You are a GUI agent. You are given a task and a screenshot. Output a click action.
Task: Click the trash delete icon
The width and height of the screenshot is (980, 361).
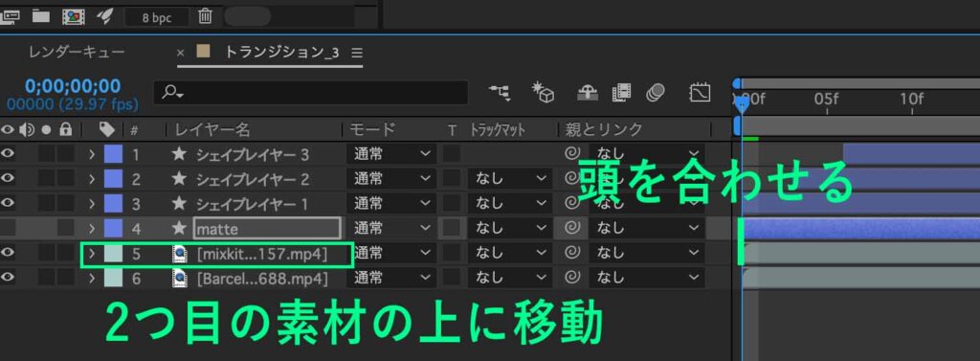[x=205, y=15]
